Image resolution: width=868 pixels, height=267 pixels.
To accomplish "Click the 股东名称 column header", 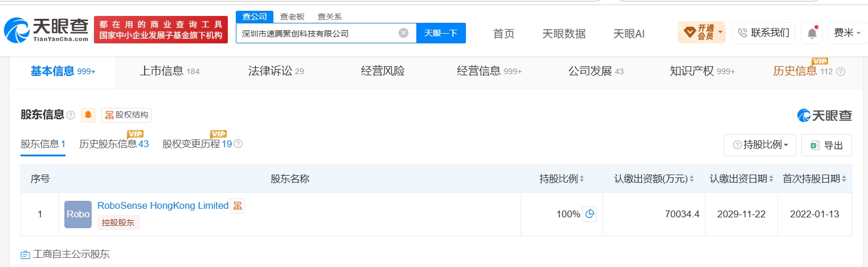I will click(290, 179).
